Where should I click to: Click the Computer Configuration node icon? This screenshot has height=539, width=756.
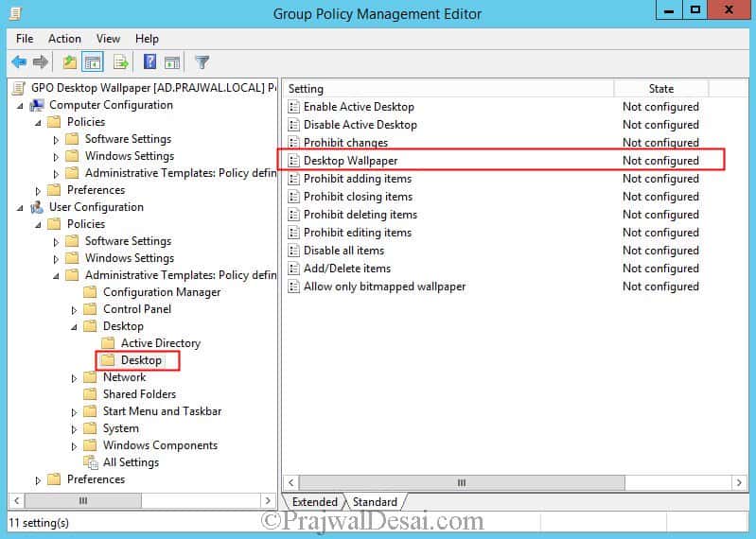coord(37,105)
